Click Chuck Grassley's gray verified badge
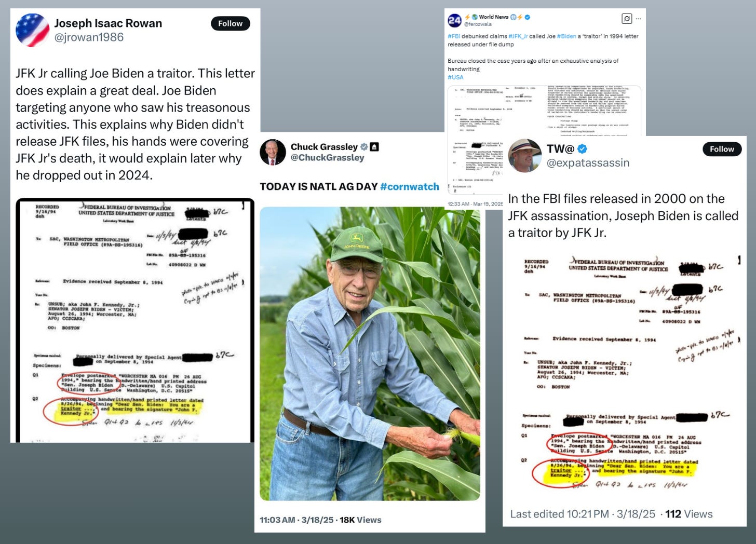 (x=364, y=147)
